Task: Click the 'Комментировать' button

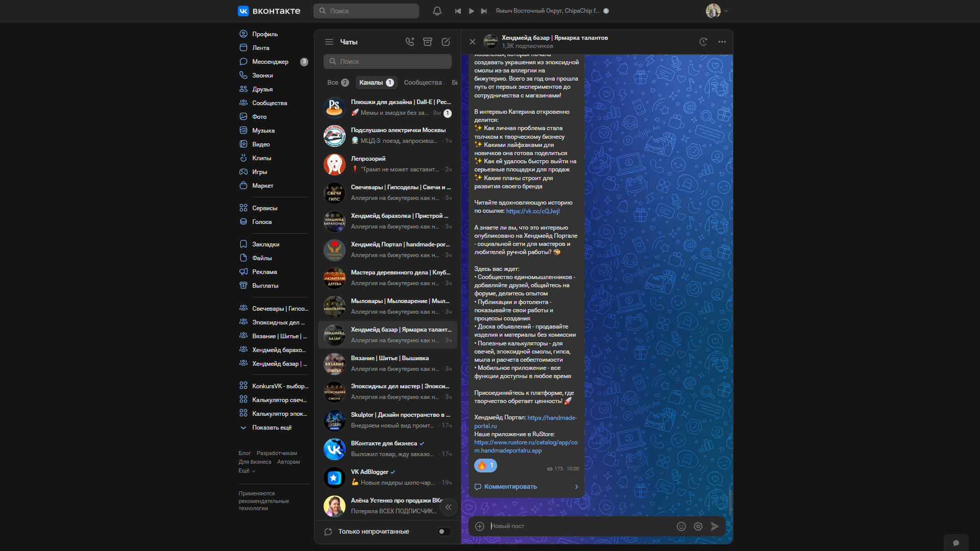Action: 510,487
